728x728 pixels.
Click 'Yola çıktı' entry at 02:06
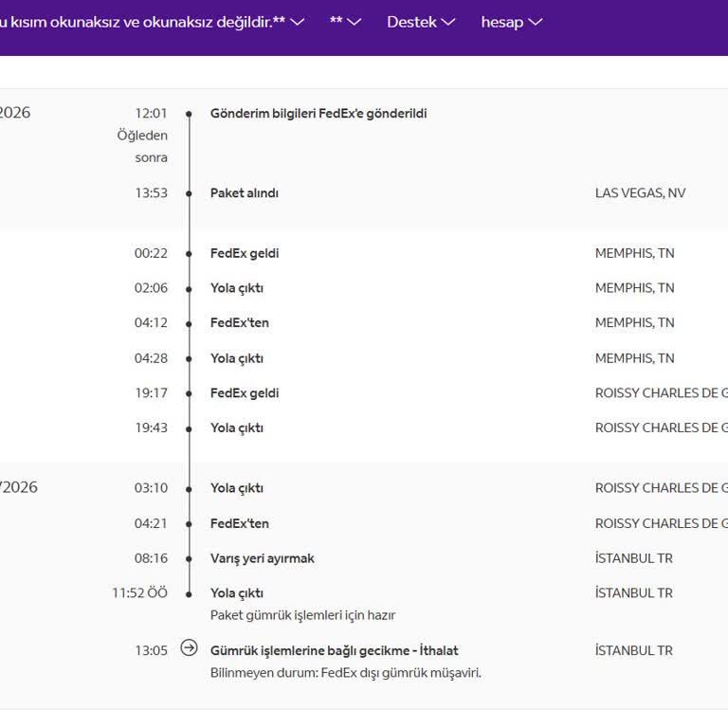click(237, 288)
